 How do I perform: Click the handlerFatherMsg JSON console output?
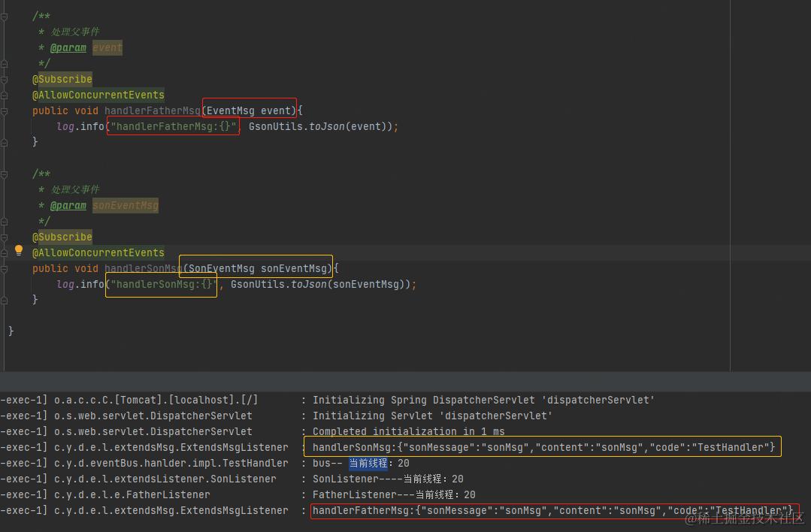point(553,511)
